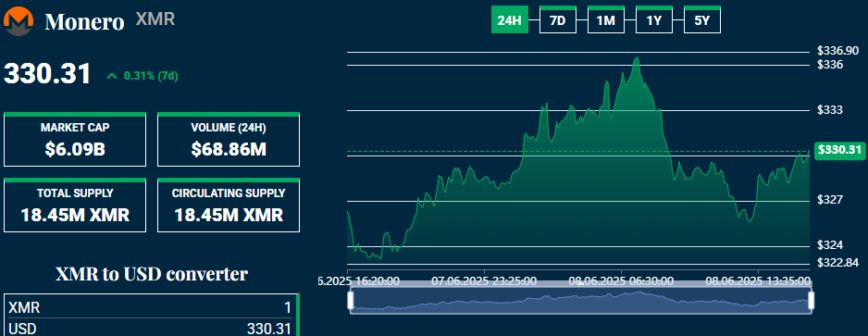Click the $333 axis label

[x=830, y=110]
